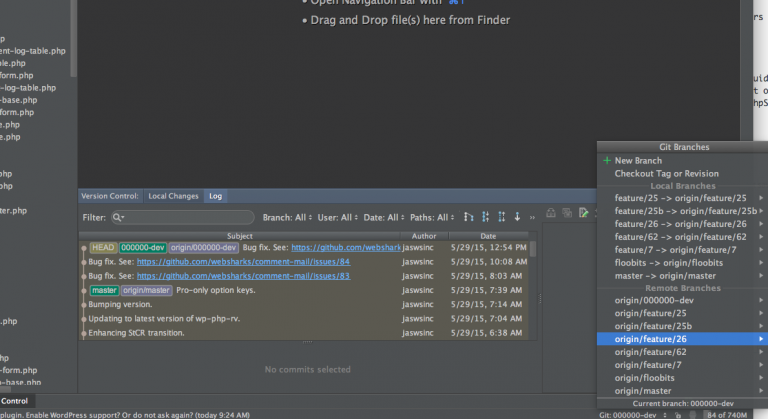Switch to the Log tab

[216, 196]
